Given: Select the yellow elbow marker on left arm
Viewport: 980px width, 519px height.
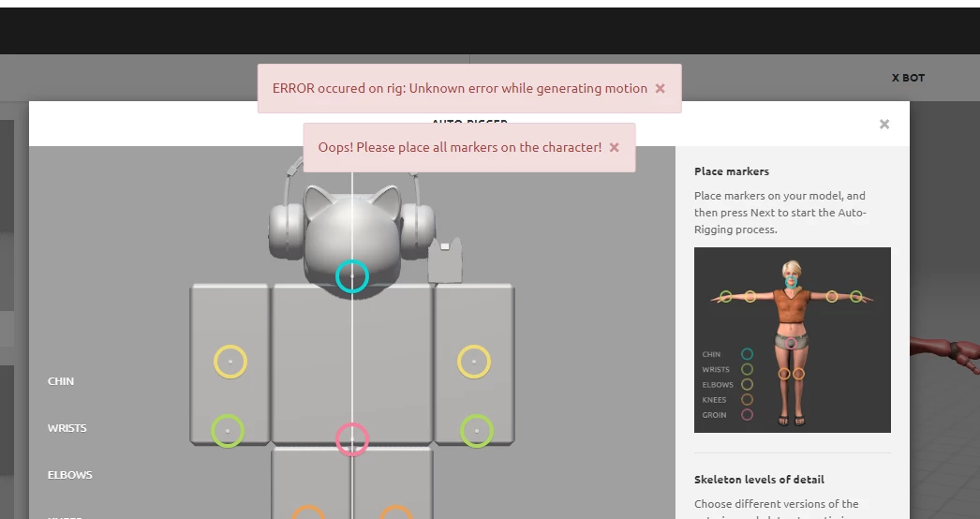Looking at the screenshot, I should click(230, 362).
